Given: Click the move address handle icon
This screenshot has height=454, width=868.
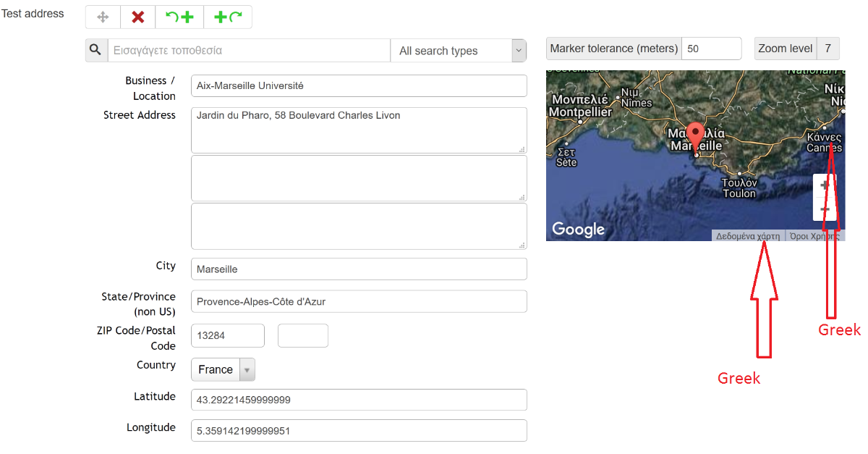Looking at the screenshot, I should pos(103,17).
